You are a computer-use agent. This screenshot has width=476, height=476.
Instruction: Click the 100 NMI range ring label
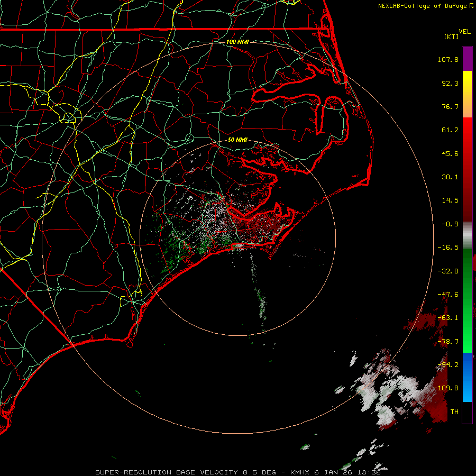tap(237, 42)
